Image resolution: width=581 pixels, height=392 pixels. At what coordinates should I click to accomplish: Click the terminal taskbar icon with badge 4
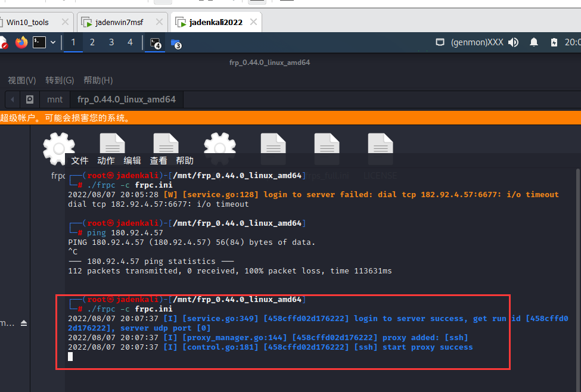click(x=156, y=43)
